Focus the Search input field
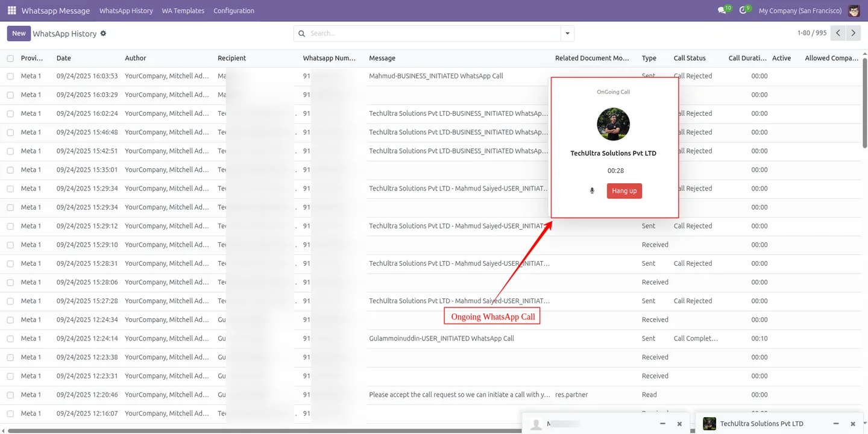 [x=434, y=34]
